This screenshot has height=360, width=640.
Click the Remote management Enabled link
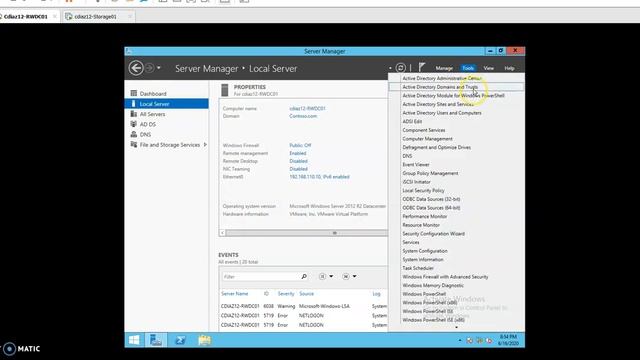coord(298,153)
